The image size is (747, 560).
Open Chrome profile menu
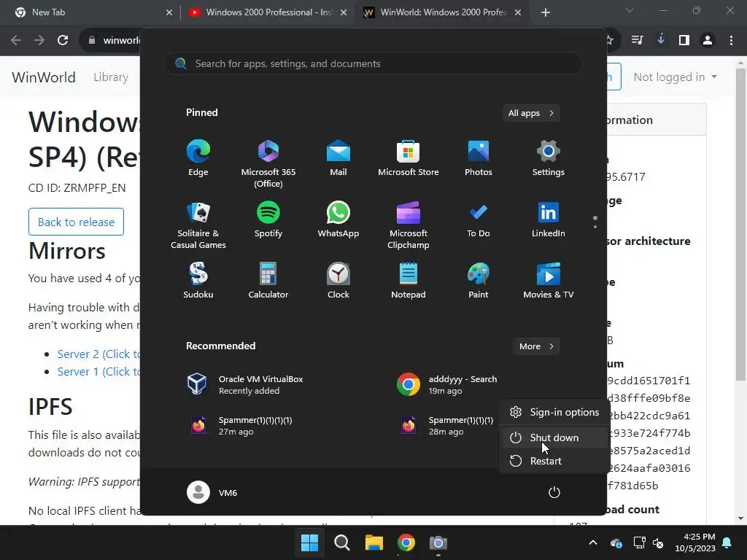click(708, 41)
